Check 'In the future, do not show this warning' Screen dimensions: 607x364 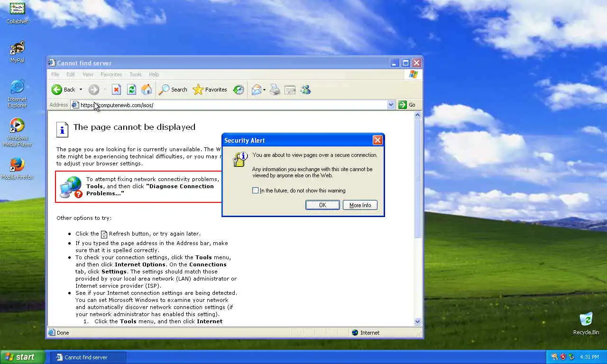pos(256,191)
